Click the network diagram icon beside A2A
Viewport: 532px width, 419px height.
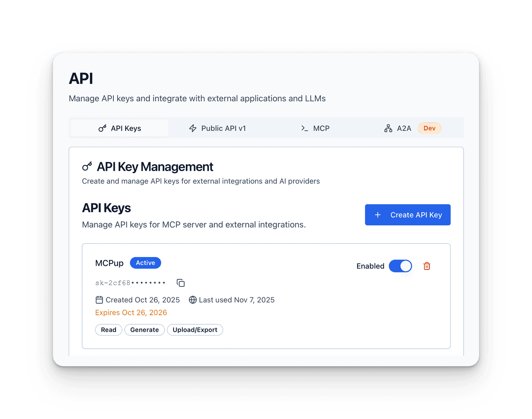coord(388,128)
